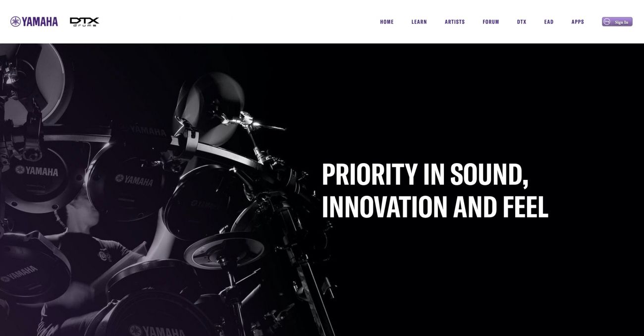644x336 pixels.
Task: Visit the FORUM section
Action: pyautogui.click(x=491, y=22)
